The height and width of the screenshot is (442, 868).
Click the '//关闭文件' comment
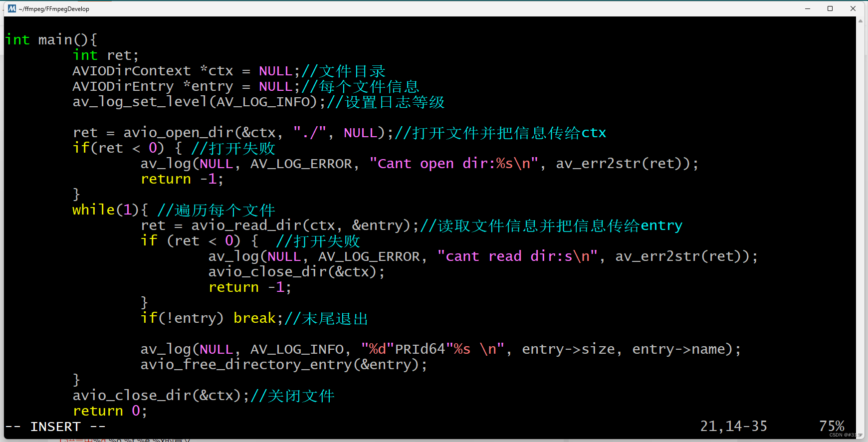coord(293,396)
